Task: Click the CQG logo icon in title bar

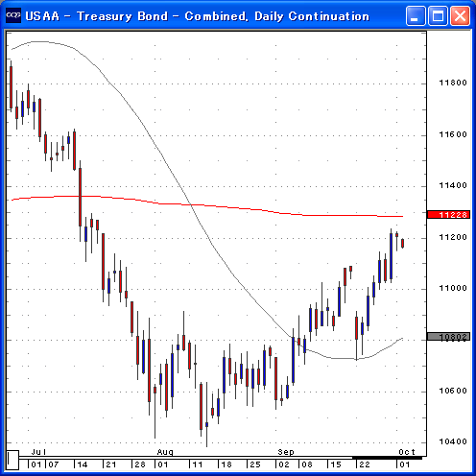Action: (x=13, y=15)
